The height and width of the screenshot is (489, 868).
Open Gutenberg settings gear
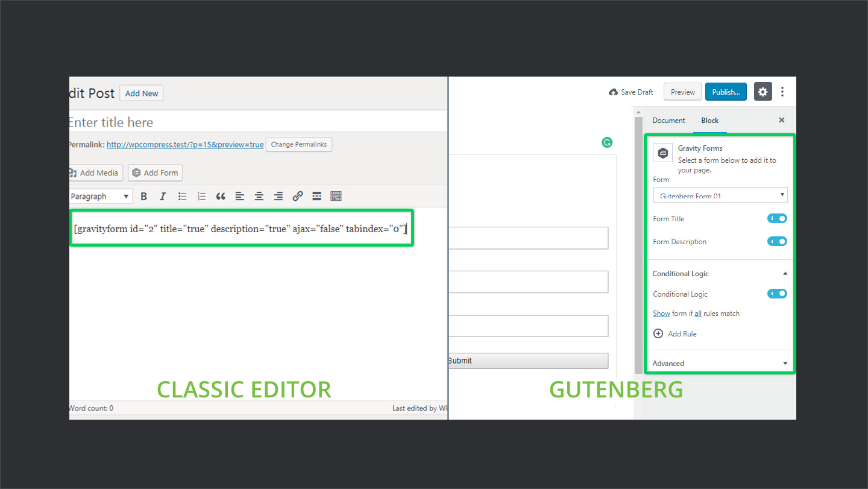pyautogui.click(x=763, y=92)
